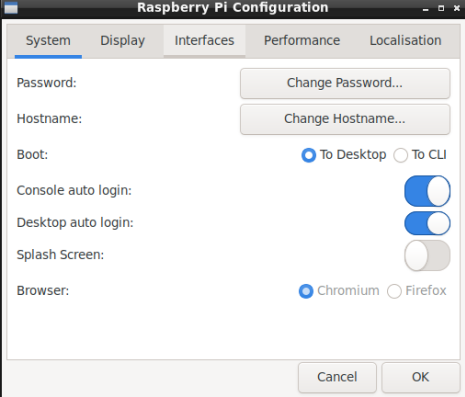Disable Desktop auto login switch

click(427, 223)
